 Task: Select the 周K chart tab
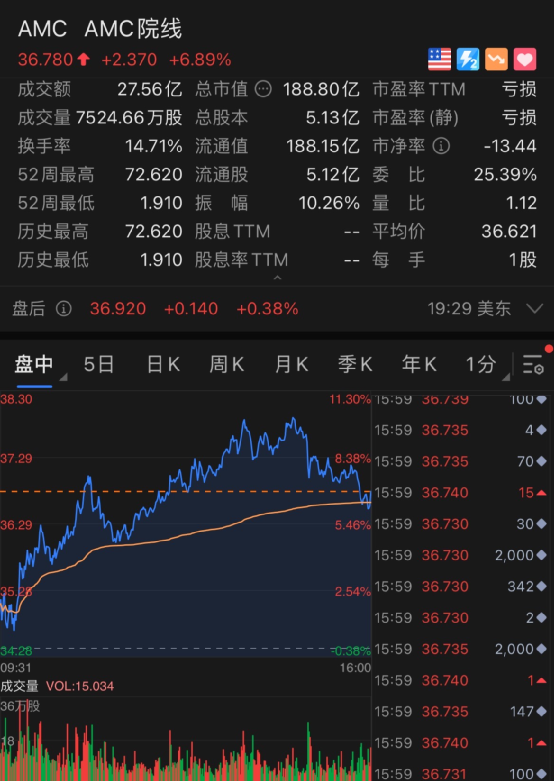[x=227, y=365]
